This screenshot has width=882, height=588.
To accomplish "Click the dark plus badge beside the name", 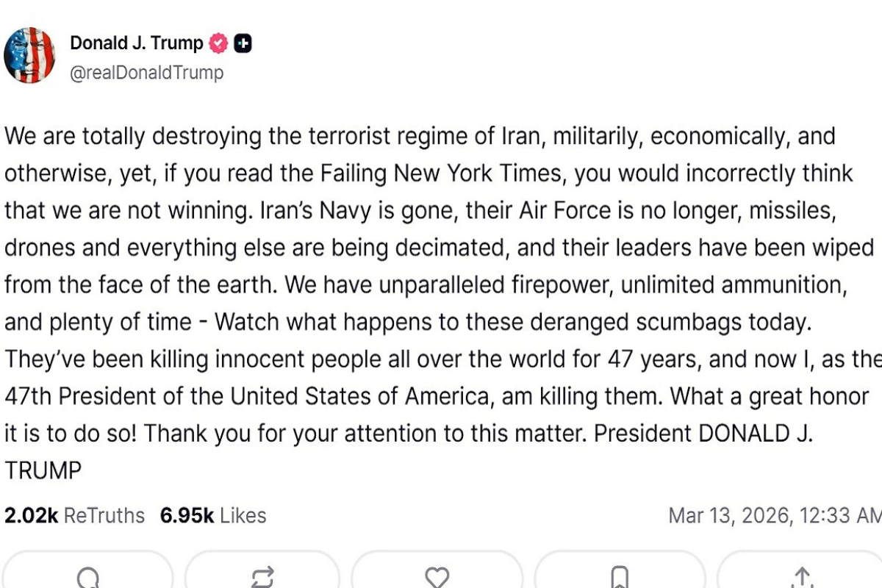I will tap(243, 44).
